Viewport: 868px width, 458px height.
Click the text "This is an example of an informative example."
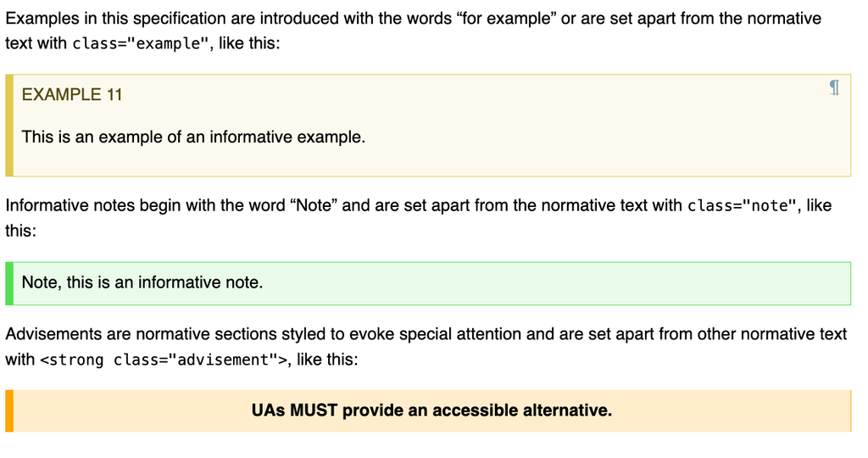coord(193,137)
